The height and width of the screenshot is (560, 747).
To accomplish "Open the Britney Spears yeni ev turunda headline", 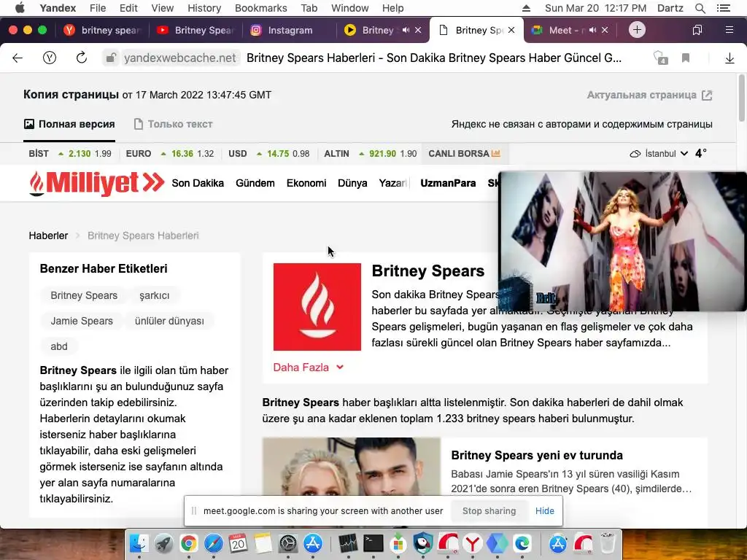I will point(537,455).
